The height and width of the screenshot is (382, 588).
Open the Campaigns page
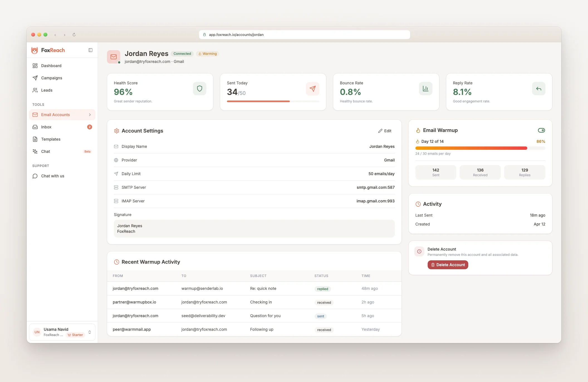(x=52, y=78)
